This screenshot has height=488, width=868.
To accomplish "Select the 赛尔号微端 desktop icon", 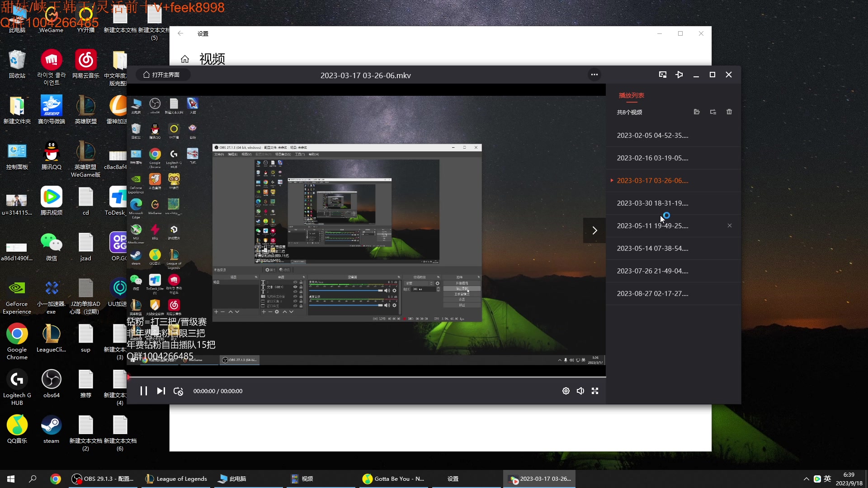I will [52, 110].
